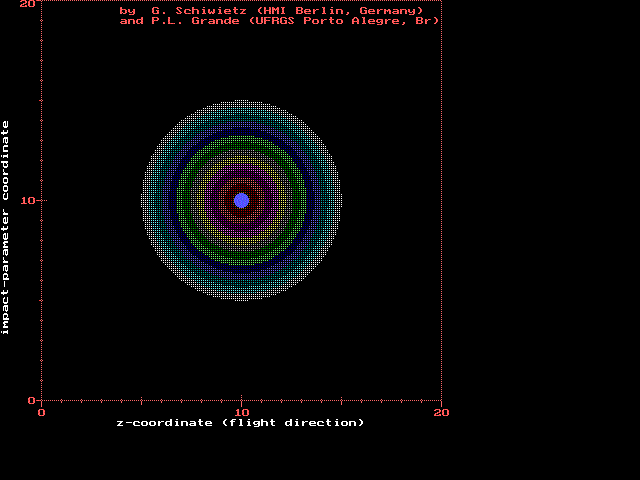Click the '0' label left of the vertical axis origin
Screen dimensions: 640x480
click(31, 400)
